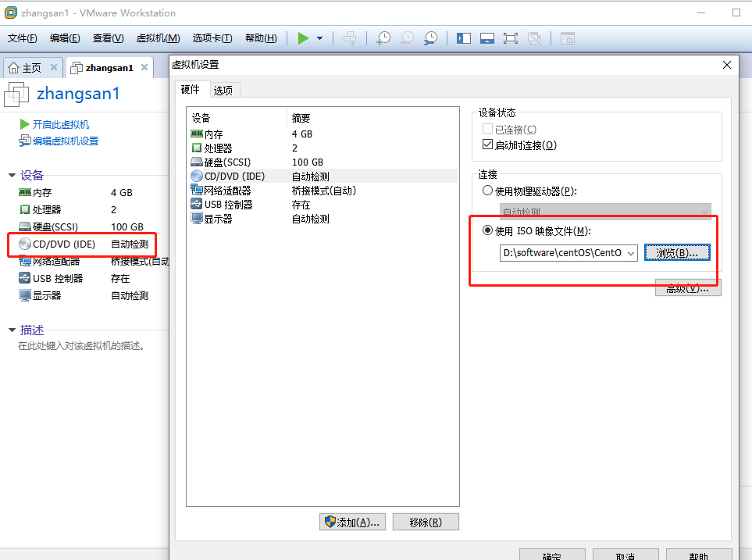Click 浏览(B)... button
Viewport: 752px width, 560px height.
(x=677, y=252)
